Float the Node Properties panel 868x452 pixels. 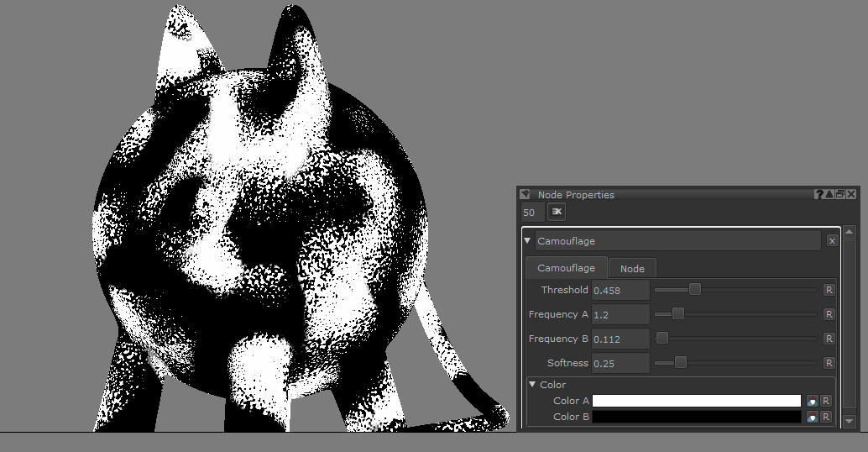(840, 194)
